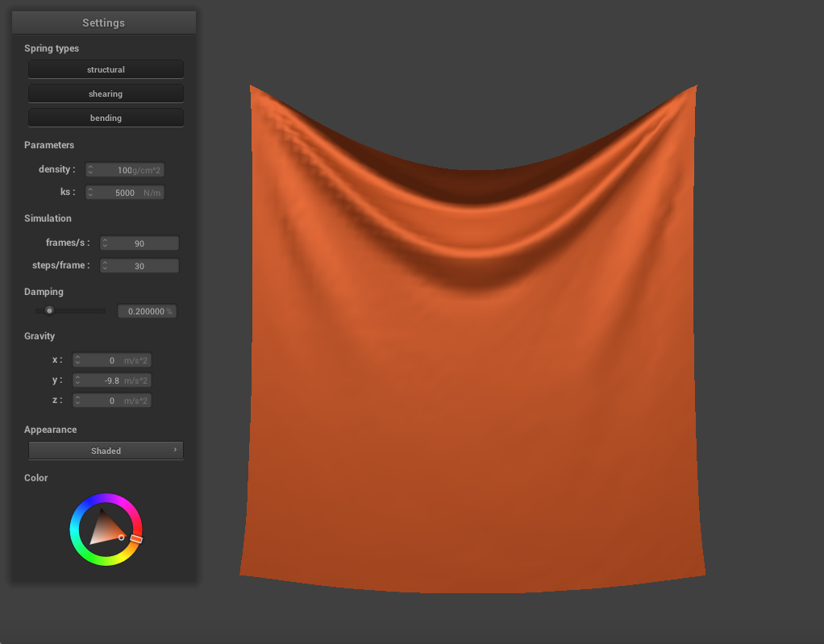This screenshot has width=824, height=644.
Task: Click the damping slider handle
Action: pos(49,310)
